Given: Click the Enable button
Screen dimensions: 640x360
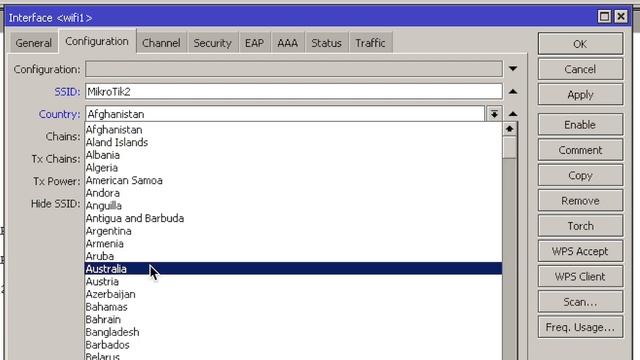Looking at the screenshot, I should tap(580, 125).
